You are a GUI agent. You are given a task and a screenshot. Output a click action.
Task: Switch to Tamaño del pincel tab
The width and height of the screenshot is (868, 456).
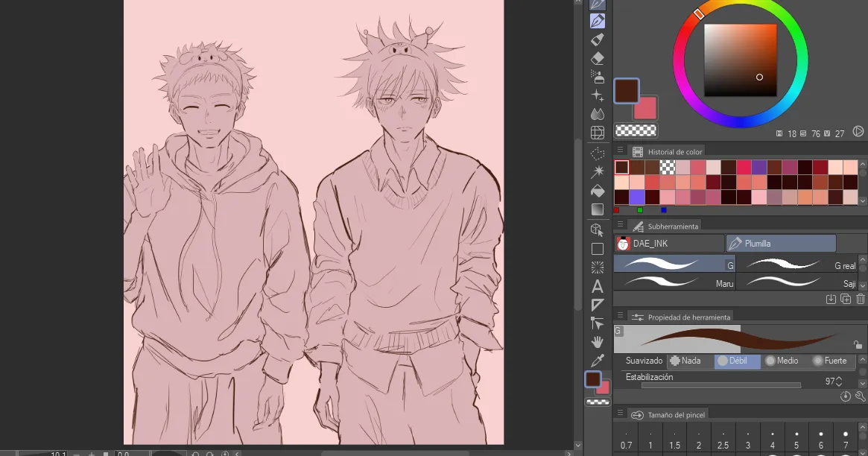pos(668,414)
